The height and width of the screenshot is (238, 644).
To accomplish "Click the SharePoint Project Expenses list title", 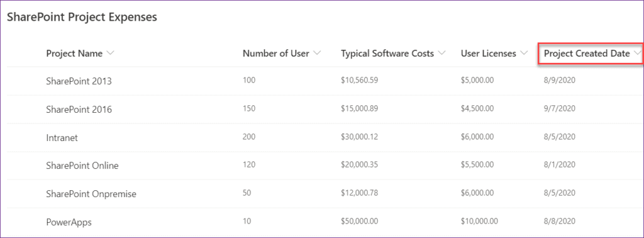I will [x=82, y=17].
